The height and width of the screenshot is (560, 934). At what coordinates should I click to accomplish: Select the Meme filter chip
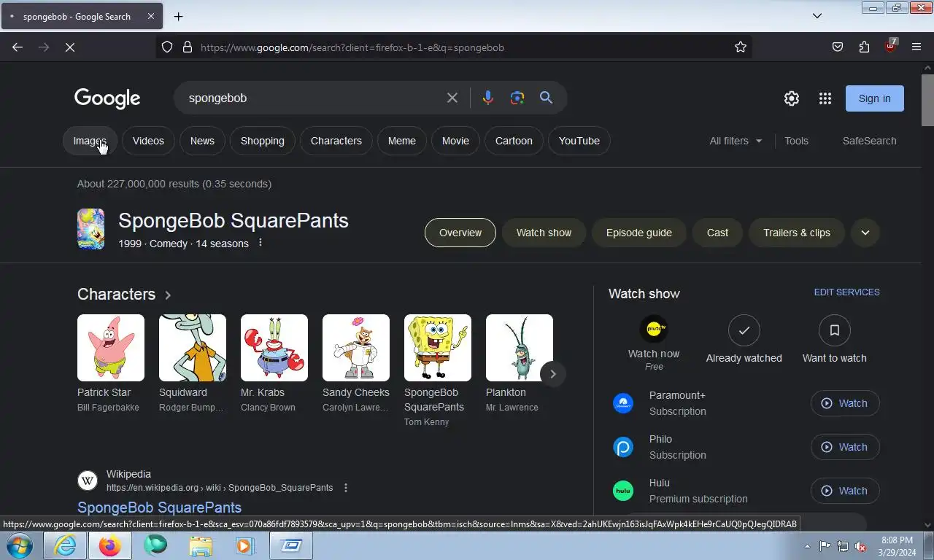(402, 141)
